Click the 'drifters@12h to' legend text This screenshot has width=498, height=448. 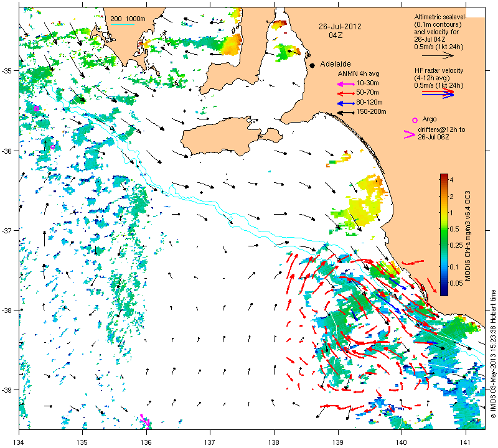tap(441, 129)
